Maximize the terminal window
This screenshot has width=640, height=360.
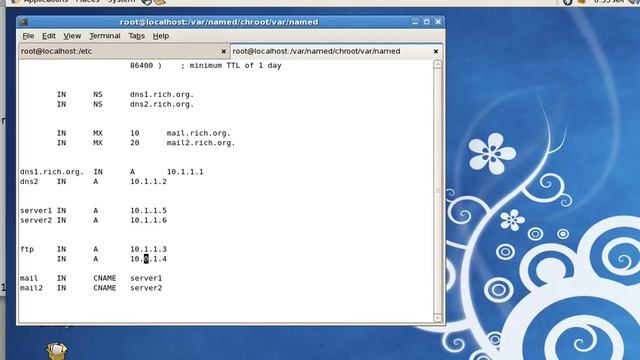coord(427,22)
